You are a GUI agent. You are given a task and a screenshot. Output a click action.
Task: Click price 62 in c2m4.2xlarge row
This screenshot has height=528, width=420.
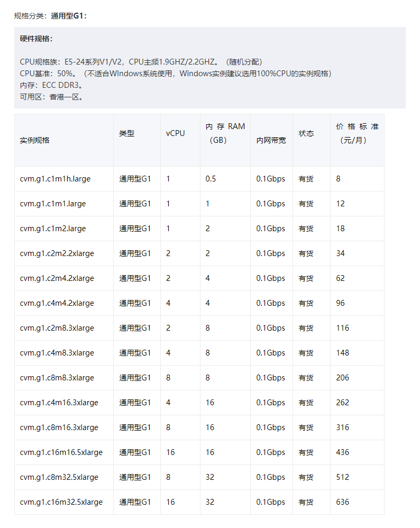[x=341, y=278]
